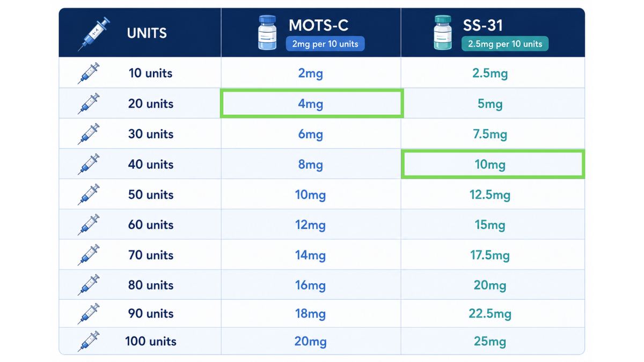The height and width of the screenshot is (362, 644).
Task: Click the SS-31 column title
Action: click(x=482, y=25)
